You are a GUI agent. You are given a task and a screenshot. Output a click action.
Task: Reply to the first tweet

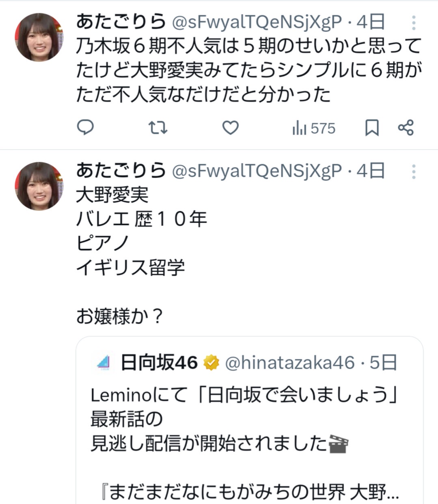pos(85,128)
